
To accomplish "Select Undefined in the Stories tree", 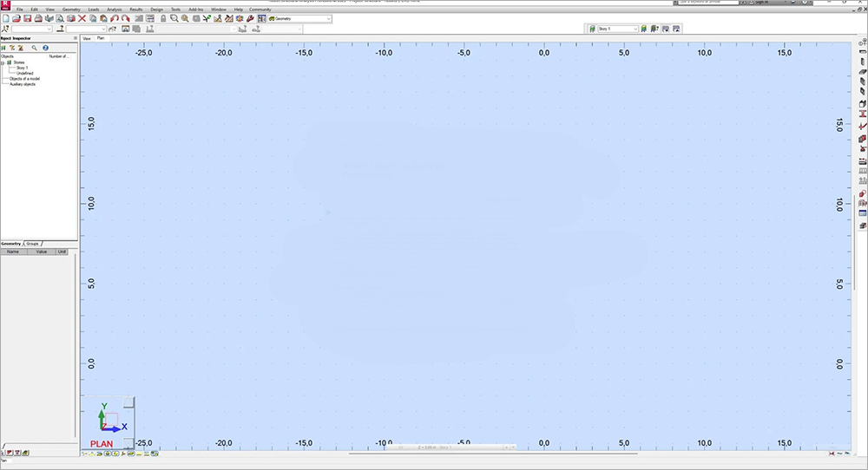I will [x=25, y=73].
